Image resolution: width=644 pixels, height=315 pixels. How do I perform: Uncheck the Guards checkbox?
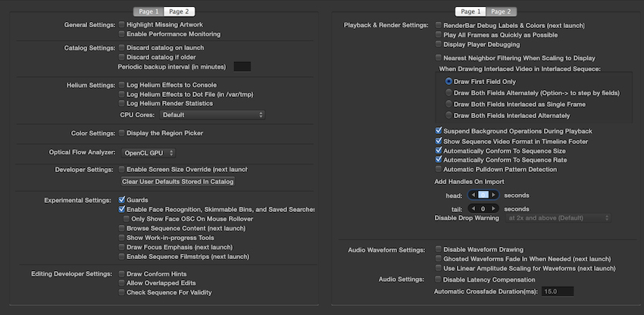[122, 199]
